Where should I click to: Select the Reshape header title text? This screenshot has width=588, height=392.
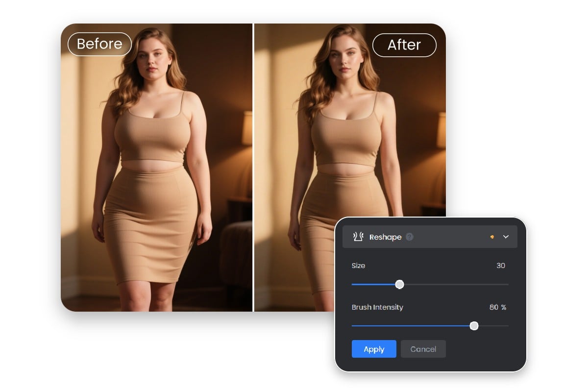[385, 237]
